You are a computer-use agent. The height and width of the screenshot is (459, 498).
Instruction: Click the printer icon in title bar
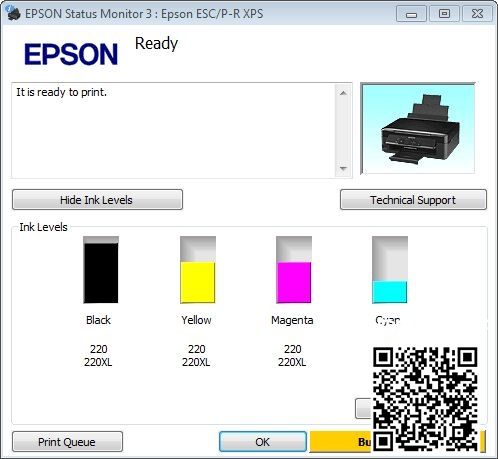(13, 13)
